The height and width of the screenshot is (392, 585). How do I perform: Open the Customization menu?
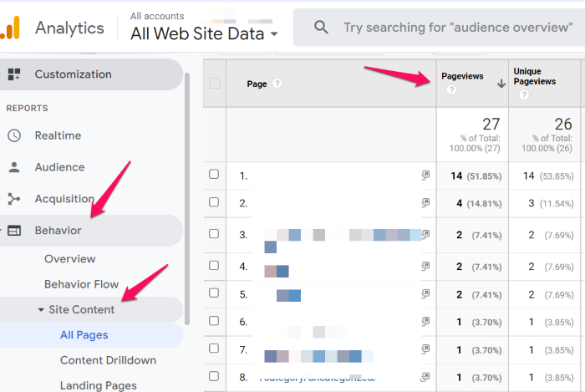click(x=91, y=74)
